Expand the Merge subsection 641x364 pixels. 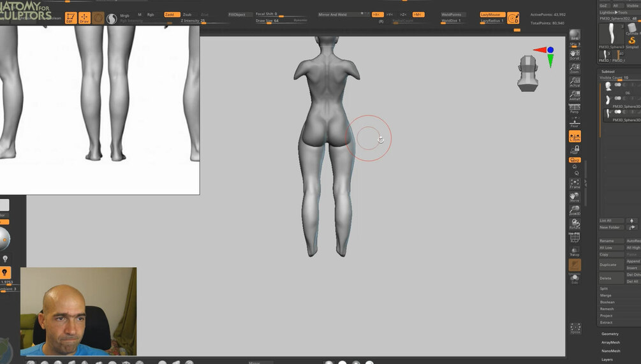[x=605, y=295]
